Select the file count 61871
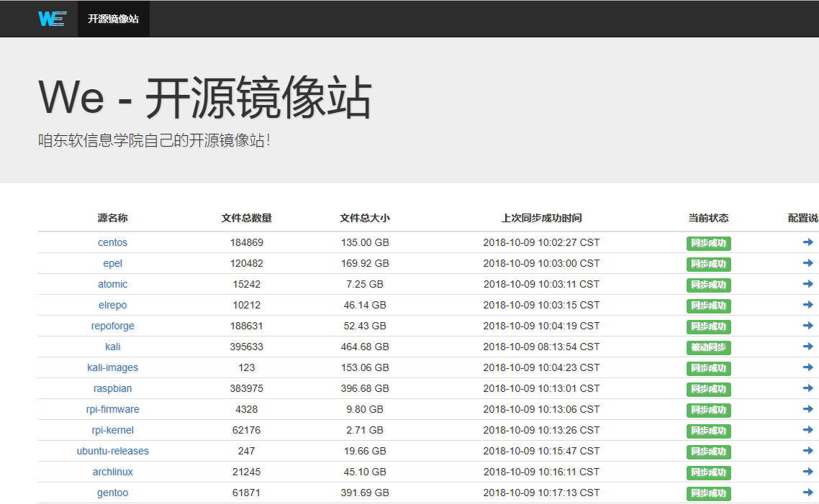The width and height of the screenshot is (819, 504). tap(247, 493)
